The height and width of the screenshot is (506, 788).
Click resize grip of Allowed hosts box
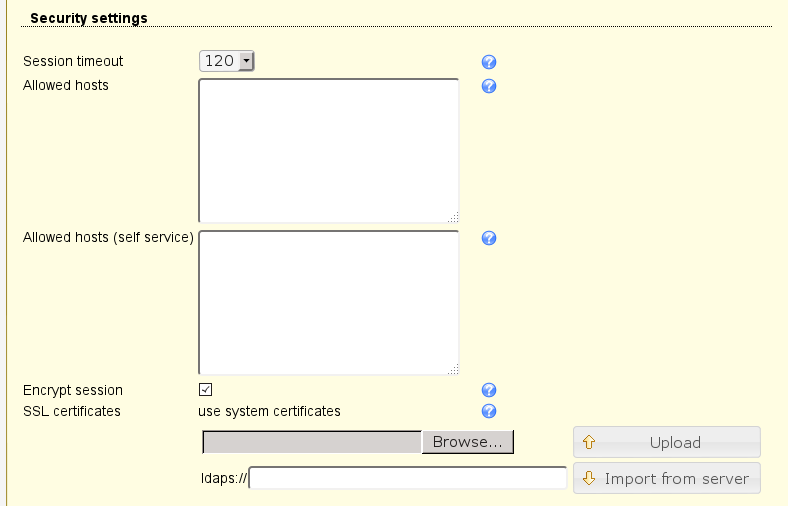coord(453,217)
